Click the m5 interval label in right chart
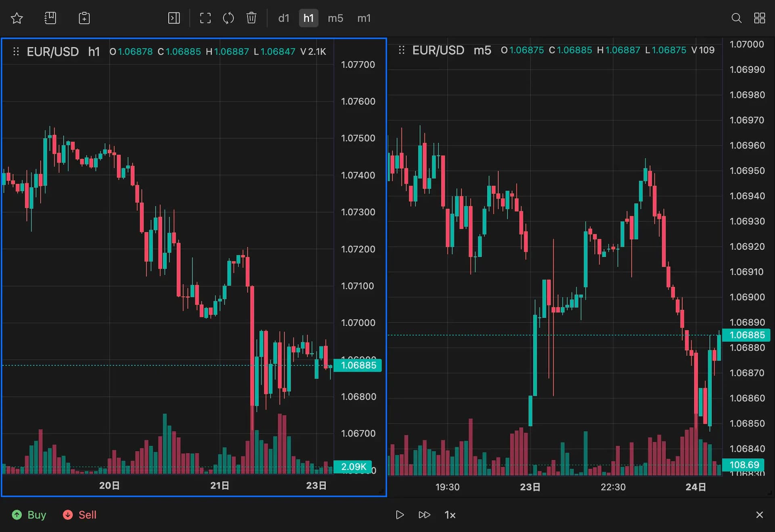Screen dimensions: 775x532 (x=482, y=50)
